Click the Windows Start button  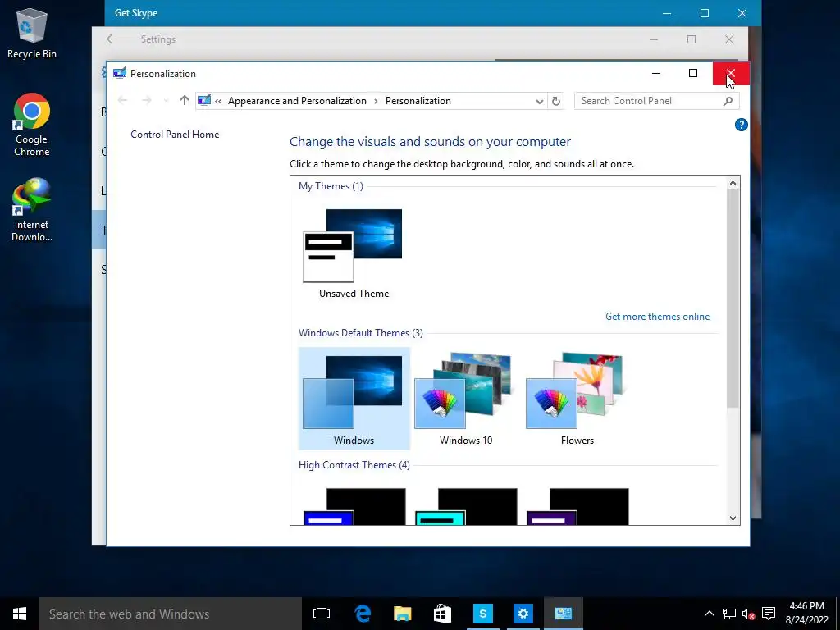(x=20, y=614)
